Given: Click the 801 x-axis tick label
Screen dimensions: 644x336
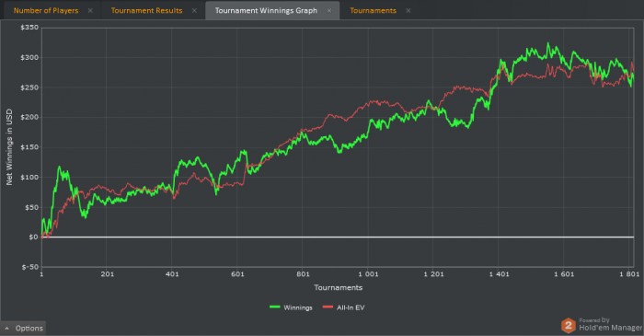Looking at the screenshot, I should click(303, 274).
